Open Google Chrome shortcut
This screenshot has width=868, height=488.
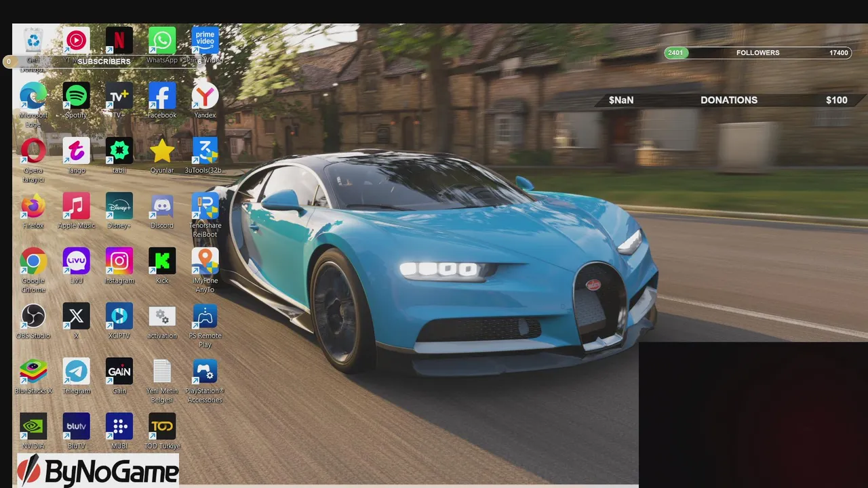point(33,261)
